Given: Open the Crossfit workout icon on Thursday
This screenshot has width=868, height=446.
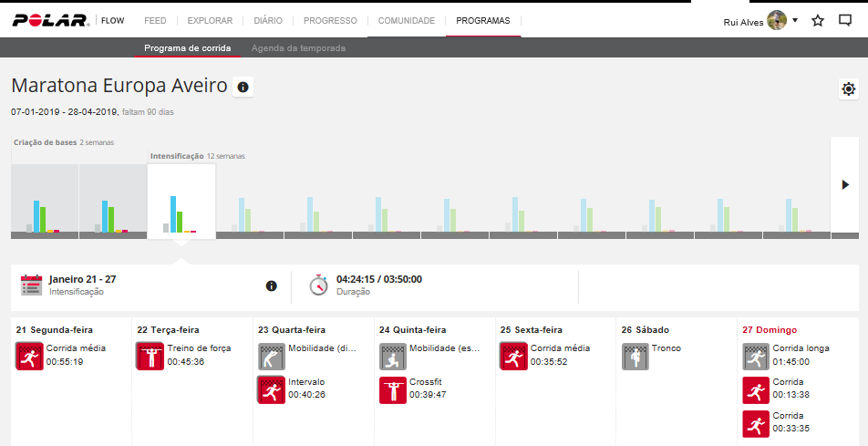Looking at the screenshot, I should coord(392,389).
